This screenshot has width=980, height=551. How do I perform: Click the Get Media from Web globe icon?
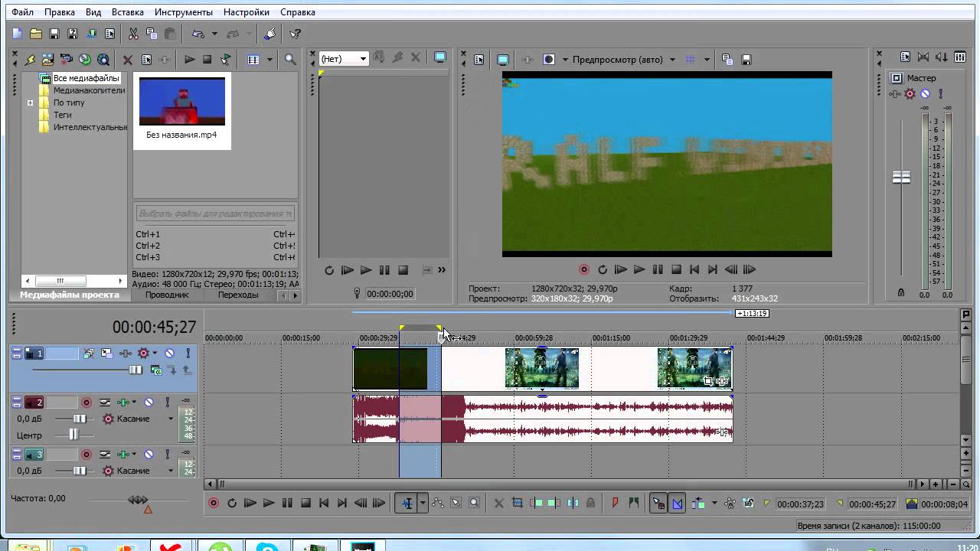[103, 59]
